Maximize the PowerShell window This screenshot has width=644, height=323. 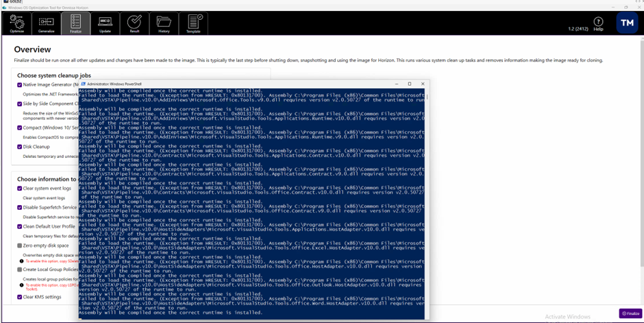[x=410, y=84]
